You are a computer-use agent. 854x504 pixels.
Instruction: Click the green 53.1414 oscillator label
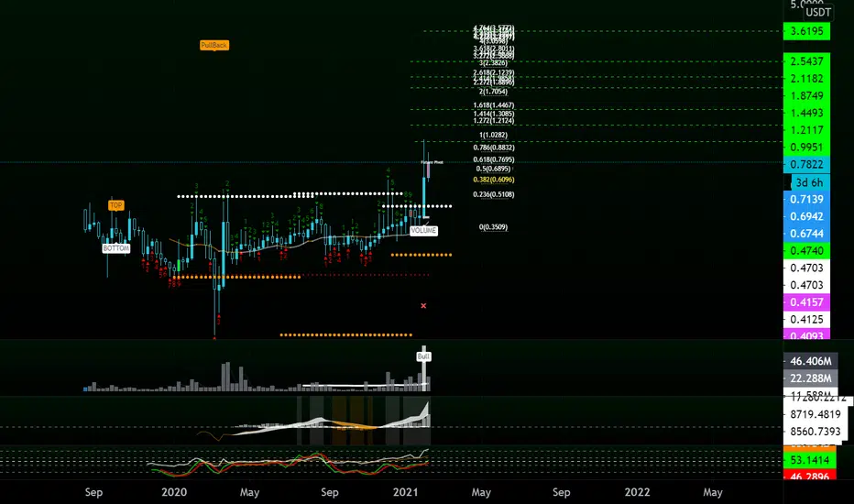[809, 460]
